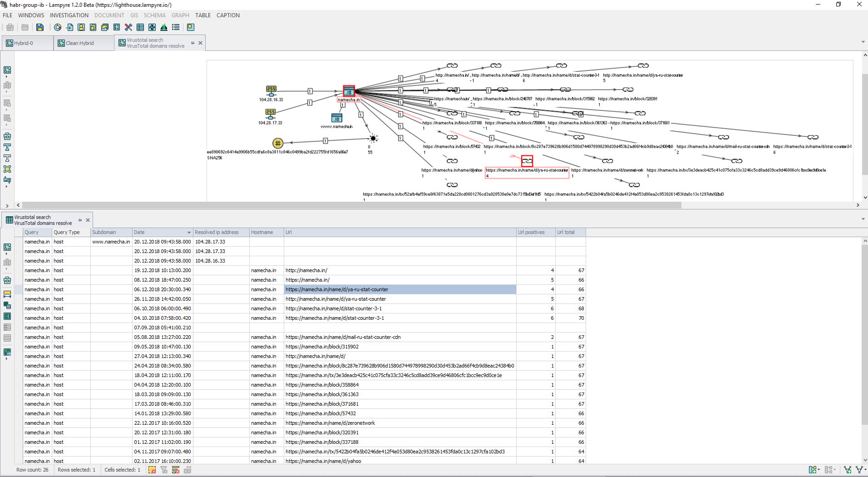Click the import document arrow icon
Viewport: 868px width, 477px height.
coord(69,27)
